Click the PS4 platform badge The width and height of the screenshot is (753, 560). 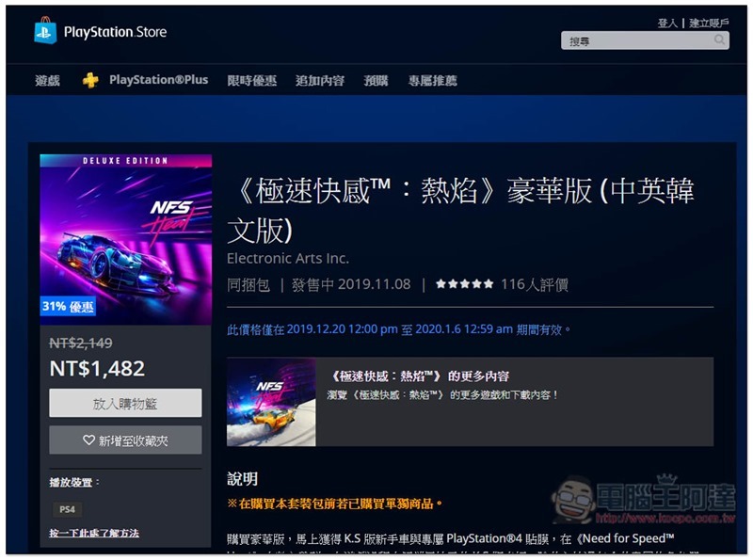67,509
